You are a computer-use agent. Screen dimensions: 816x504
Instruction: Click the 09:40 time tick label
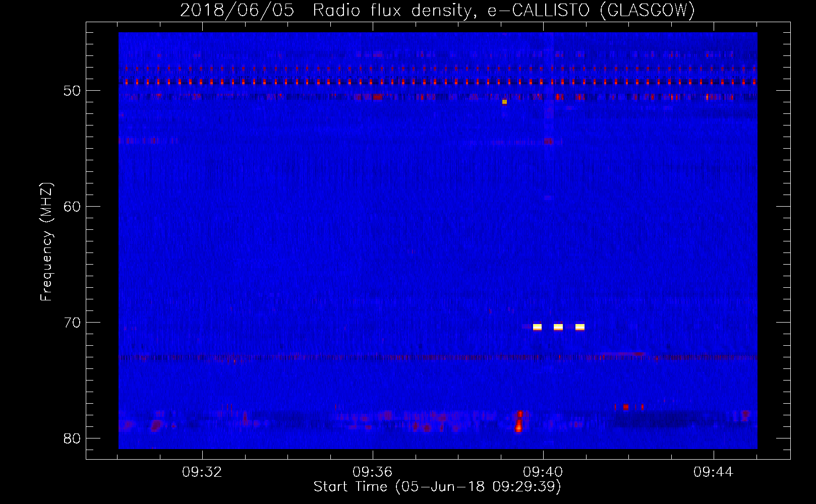point(543,472)
